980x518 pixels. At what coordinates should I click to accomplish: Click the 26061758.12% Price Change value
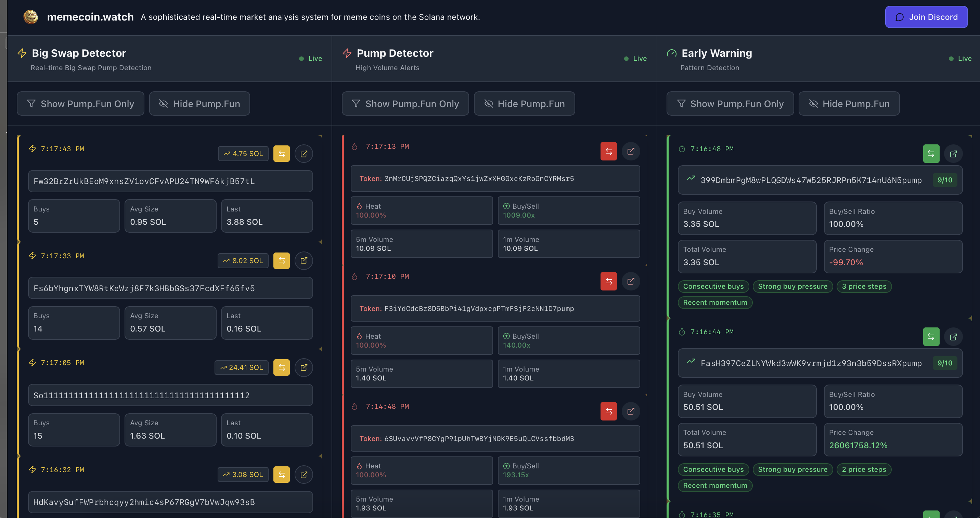(858, 445)
